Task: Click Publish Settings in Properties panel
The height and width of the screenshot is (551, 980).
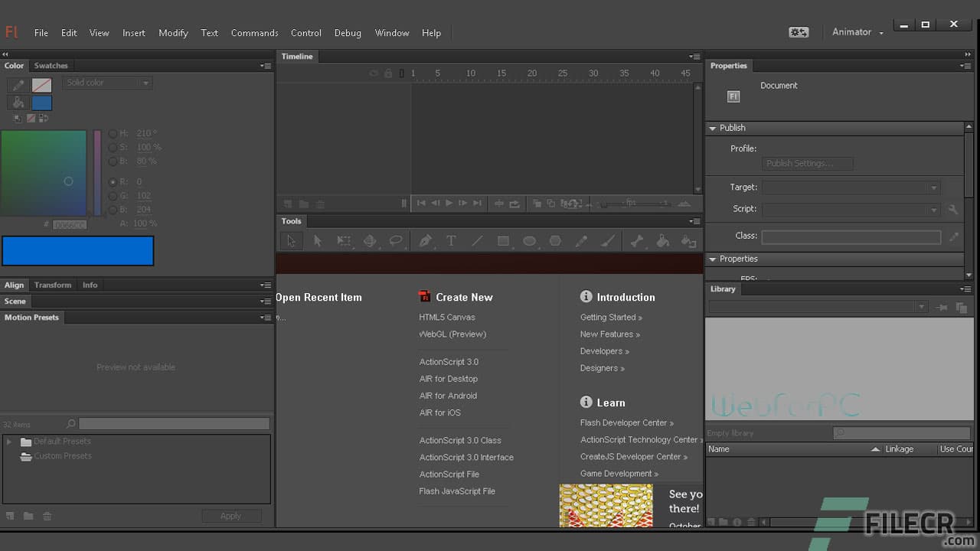Action: [808, 163]
